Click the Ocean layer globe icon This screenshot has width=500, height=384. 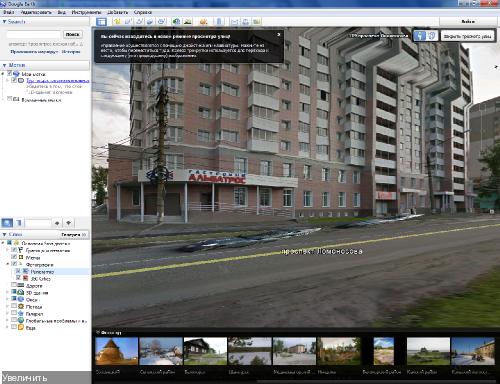(x=21, y=299)
